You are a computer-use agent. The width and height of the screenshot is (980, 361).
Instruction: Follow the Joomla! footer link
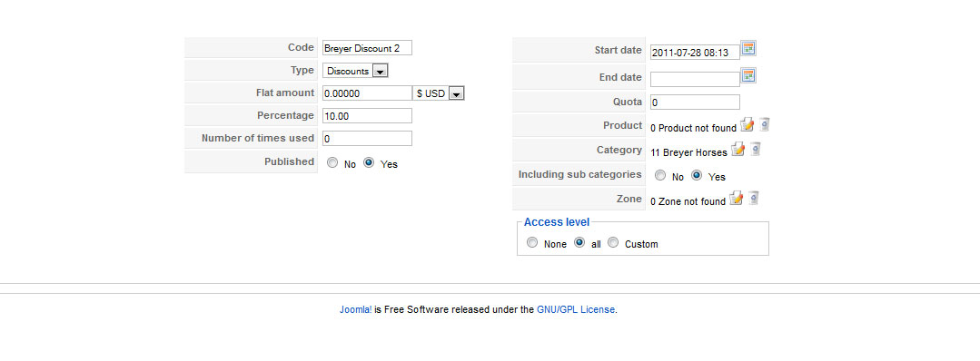tap(356, 309)
